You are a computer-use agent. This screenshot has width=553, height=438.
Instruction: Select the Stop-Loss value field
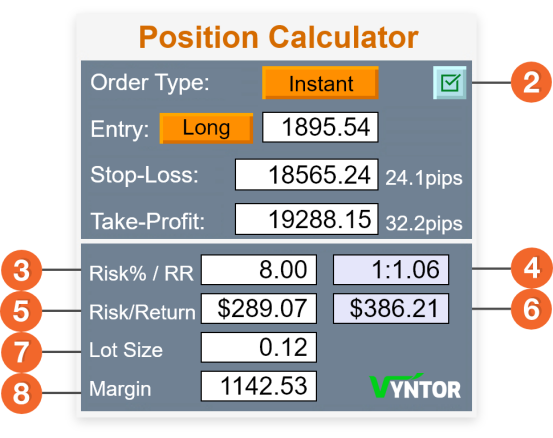pyautogui.click(x=307, y=175)
